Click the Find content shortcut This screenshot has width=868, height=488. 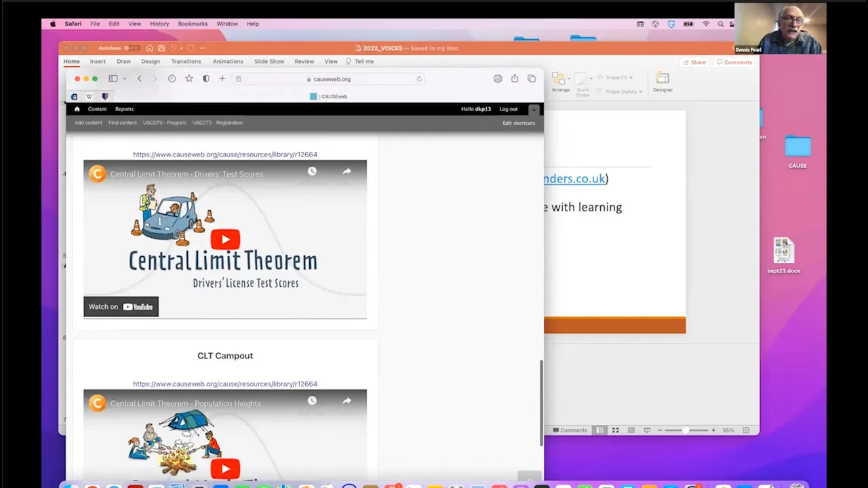point(123,123)
